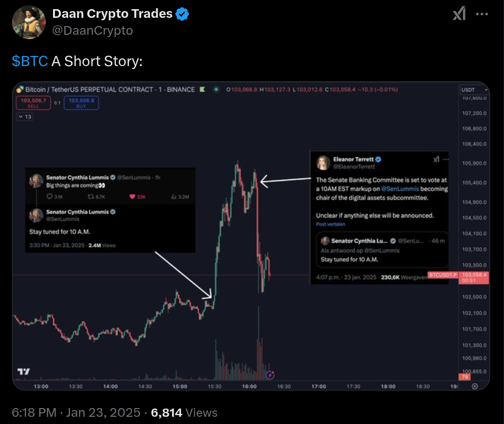Open the USDT currency dropdown
The image size is (504, 424).
click(474, 90)
